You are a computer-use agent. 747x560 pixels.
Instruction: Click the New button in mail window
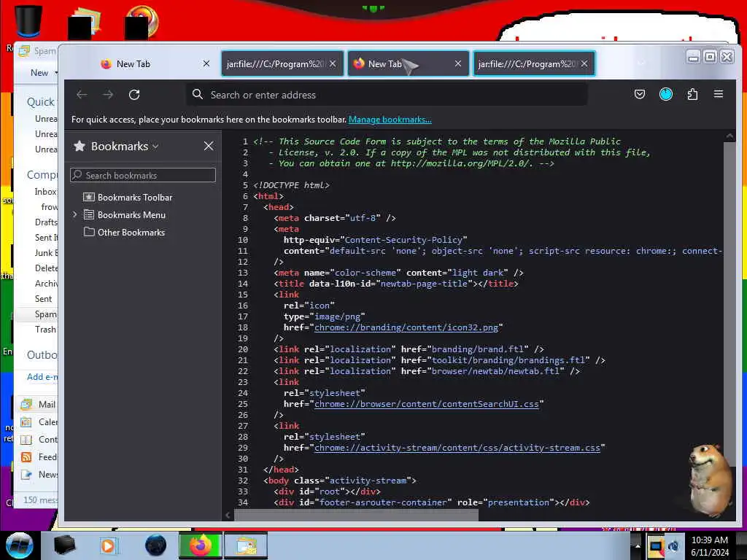[39, 72]
